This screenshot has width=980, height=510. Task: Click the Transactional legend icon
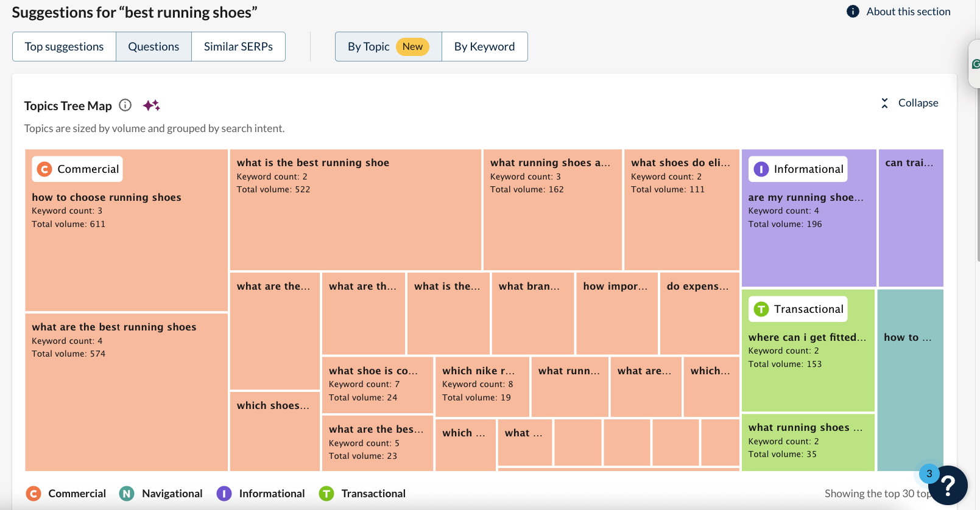326,494
